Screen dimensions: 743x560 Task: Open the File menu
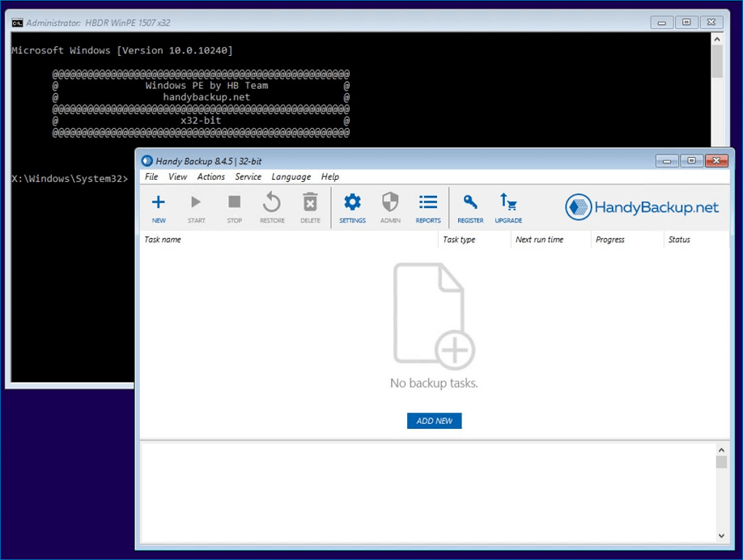(x=151, y=176)
